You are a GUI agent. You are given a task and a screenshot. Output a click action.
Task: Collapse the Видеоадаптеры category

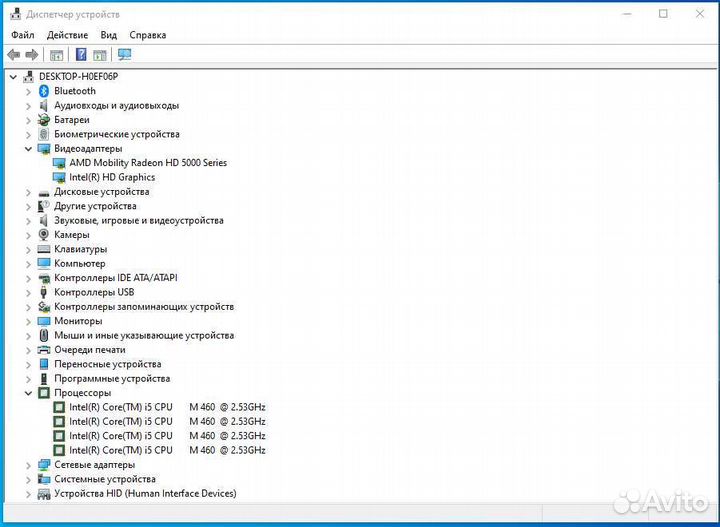point(28,149)
